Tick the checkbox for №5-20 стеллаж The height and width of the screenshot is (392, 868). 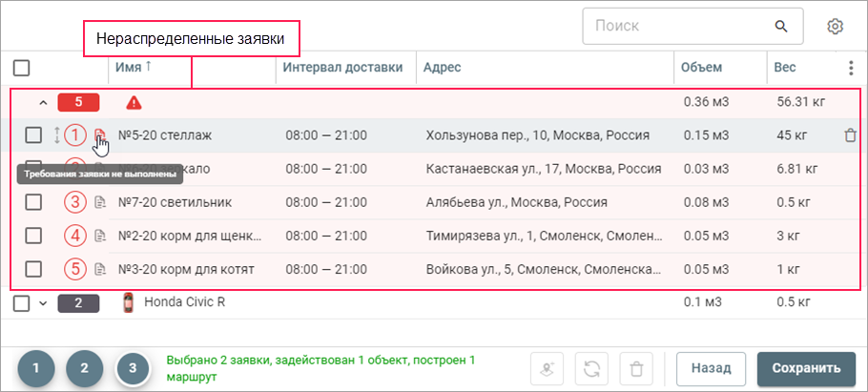(x=33, y=135)
